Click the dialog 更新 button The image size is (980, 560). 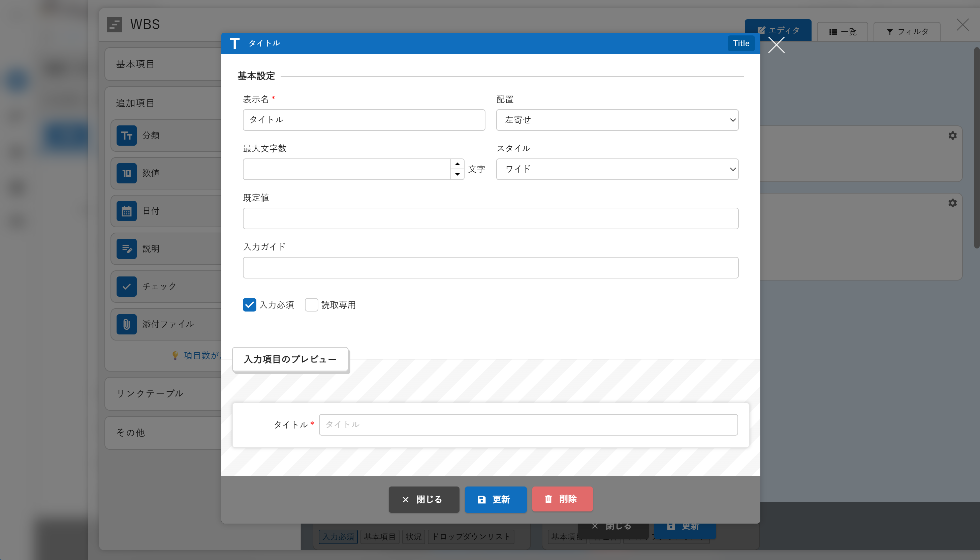496,499
